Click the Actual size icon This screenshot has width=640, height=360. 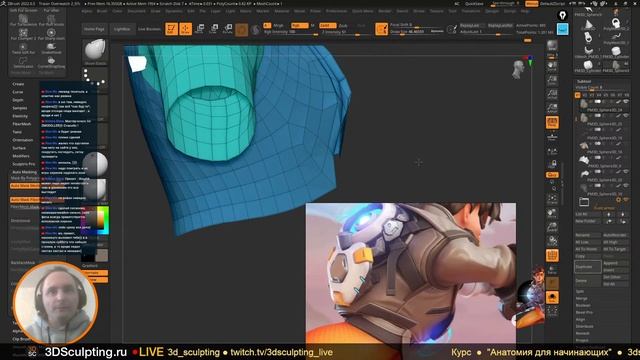(552, 94)
